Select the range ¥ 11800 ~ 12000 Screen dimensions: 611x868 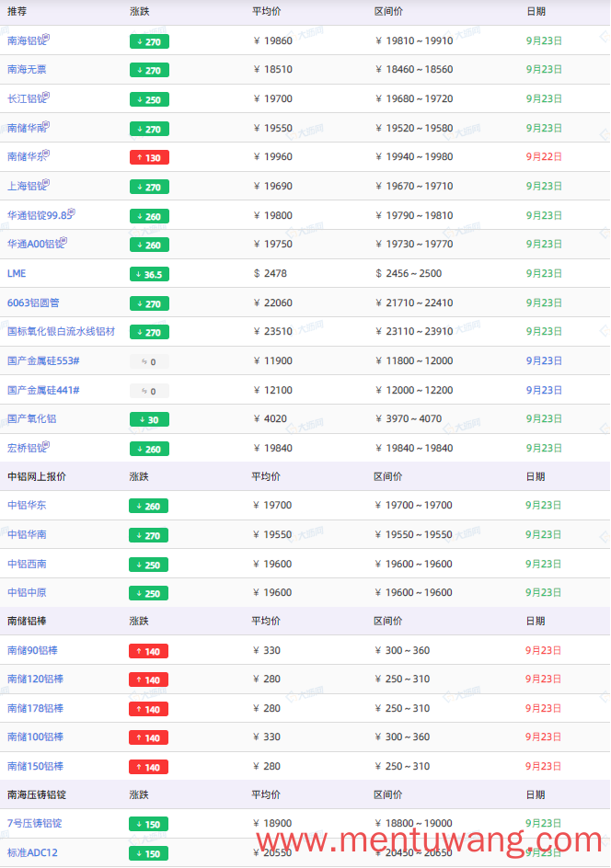414,361
